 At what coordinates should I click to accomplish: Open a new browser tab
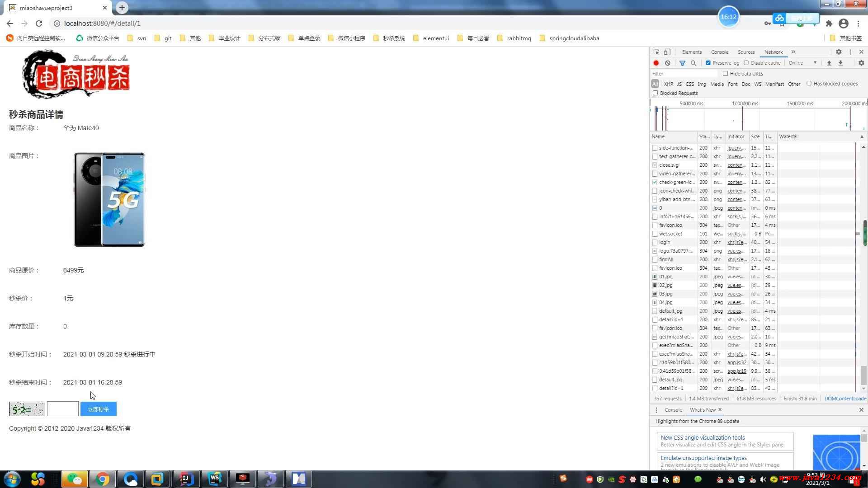122,8
